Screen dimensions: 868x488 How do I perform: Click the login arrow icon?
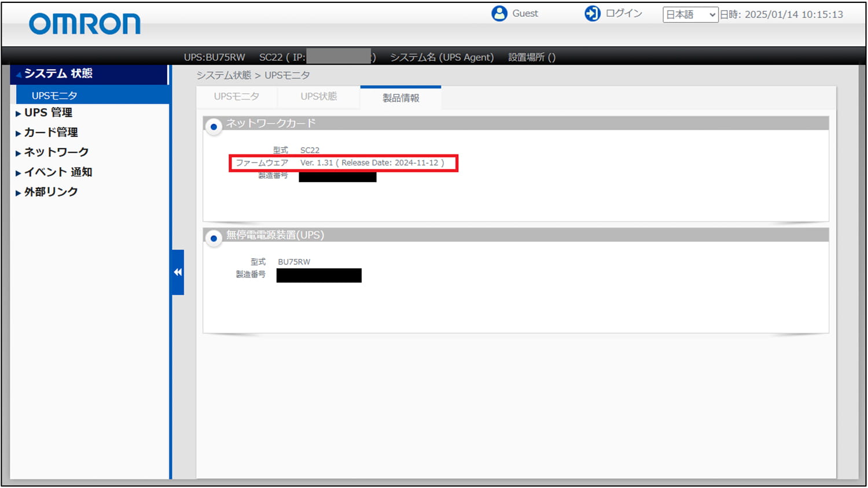pyautogui.click(x=592, y=13)
